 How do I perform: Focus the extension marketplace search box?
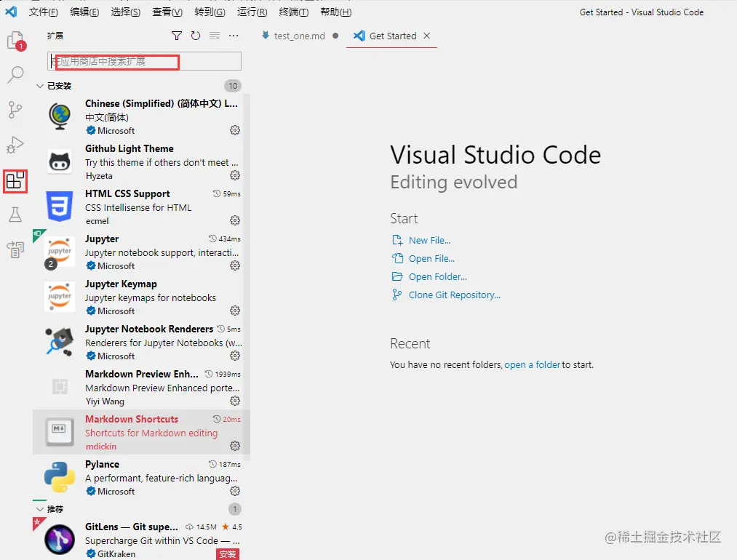(x=144, y=61)
